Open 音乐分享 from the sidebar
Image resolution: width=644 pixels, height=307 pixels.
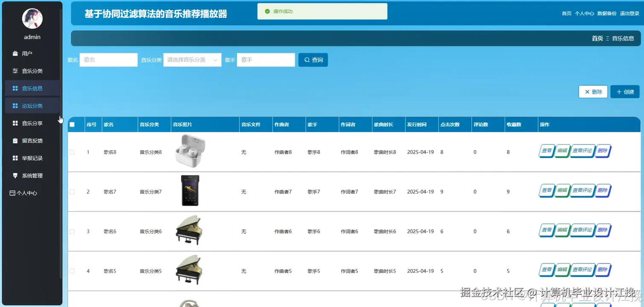click(15, 123)
